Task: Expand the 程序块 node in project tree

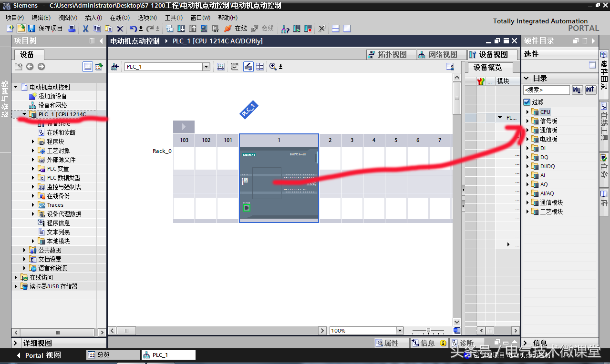Action: (33, 142)
